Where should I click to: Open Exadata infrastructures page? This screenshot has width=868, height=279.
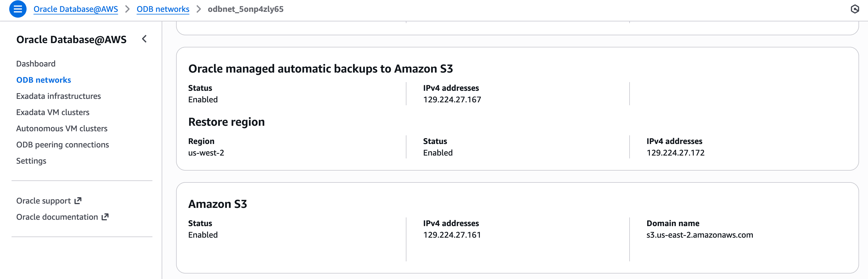click(x=58, y=96)
